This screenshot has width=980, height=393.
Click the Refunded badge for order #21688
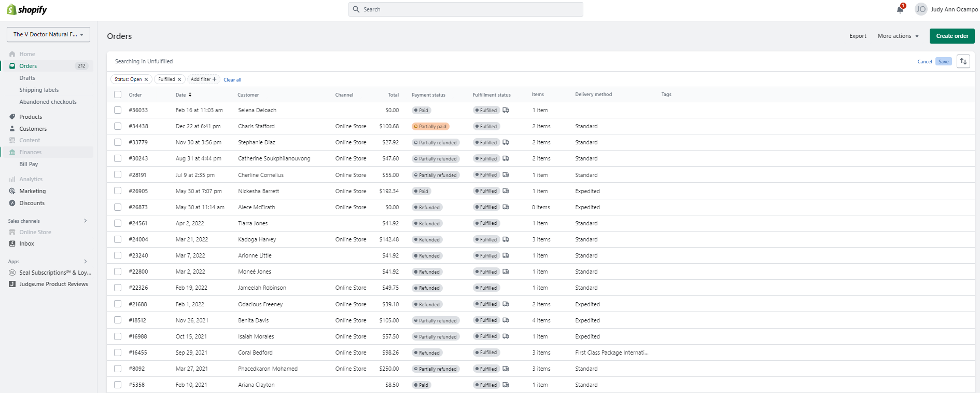(426, 304)
